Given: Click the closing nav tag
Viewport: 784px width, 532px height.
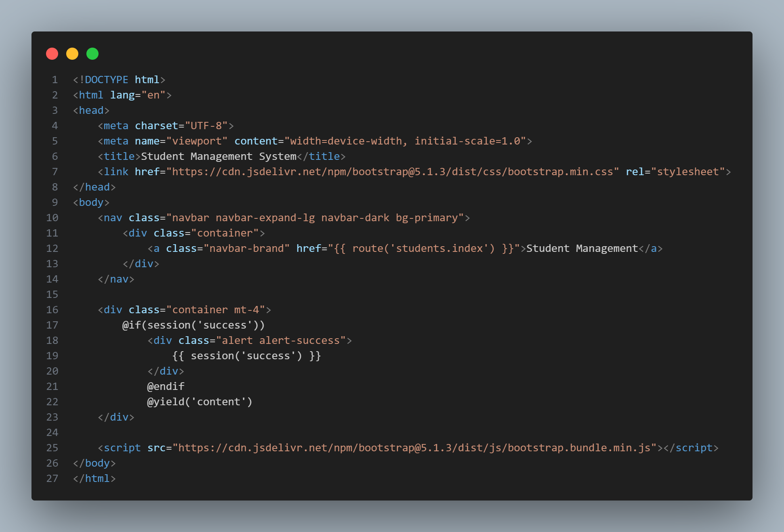Looking at the screenshot, I should pos(116,279).
